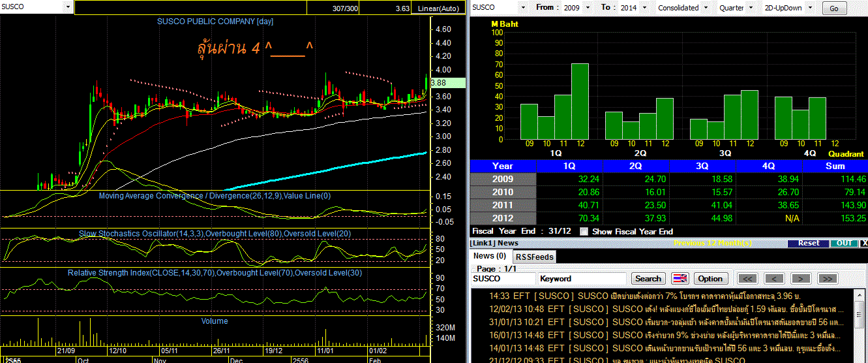The height and width of the screenshot is (363, 868).
Task: Switch to the News (0) tab
Action: pos(490,257)
